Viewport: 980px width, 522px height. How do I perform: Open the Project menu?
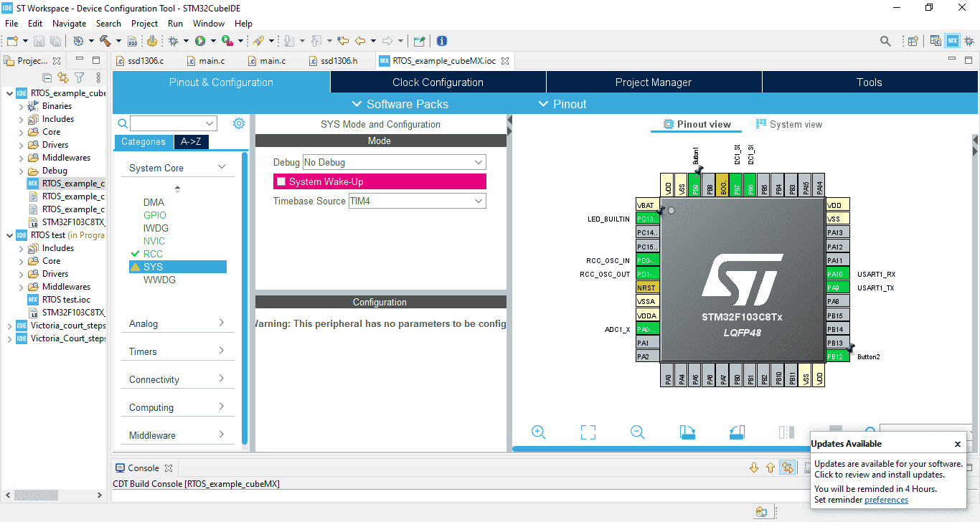[144, 24]
